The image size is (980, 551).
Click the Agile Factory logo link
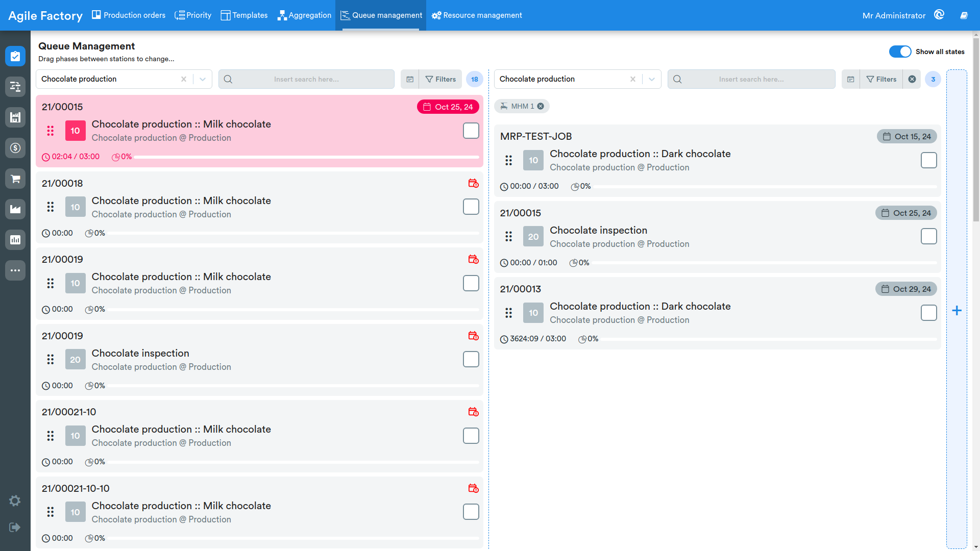pos(45,16)
